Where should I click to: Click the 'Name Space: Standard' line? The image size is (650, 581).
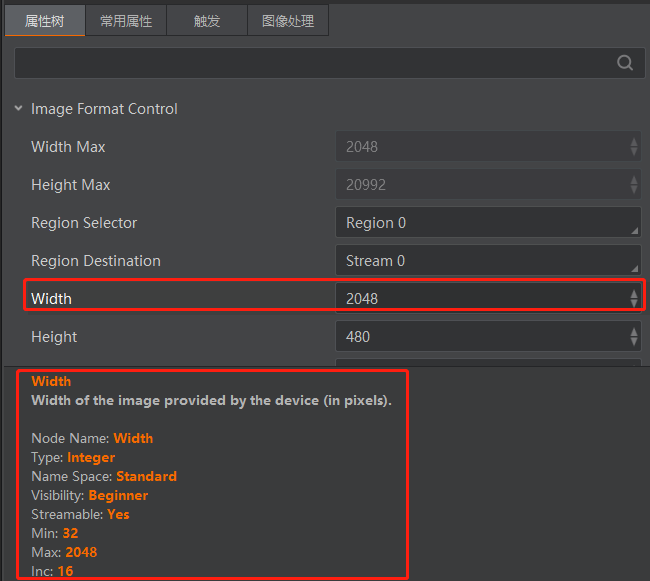104,476
